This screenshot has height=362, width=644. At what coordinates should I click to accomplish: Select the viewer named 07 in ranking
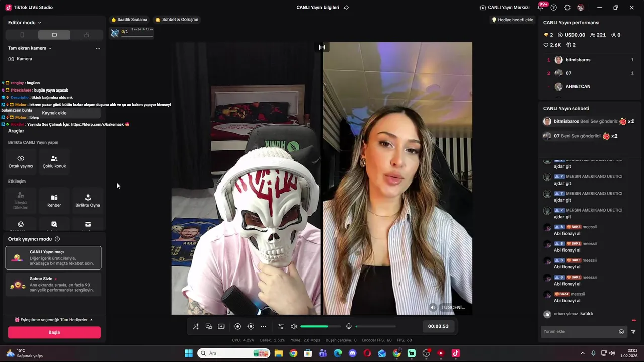point(590,73)
